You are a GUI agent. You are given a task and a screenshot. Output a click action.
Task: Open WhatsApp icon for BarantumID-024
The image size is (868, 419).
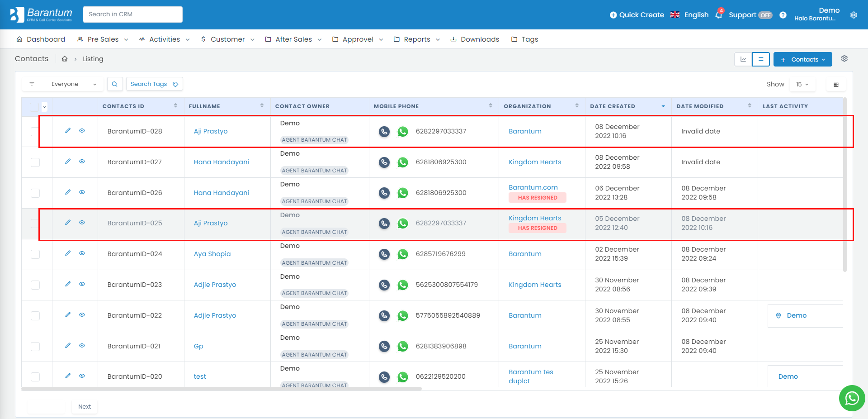pos(403,254)
